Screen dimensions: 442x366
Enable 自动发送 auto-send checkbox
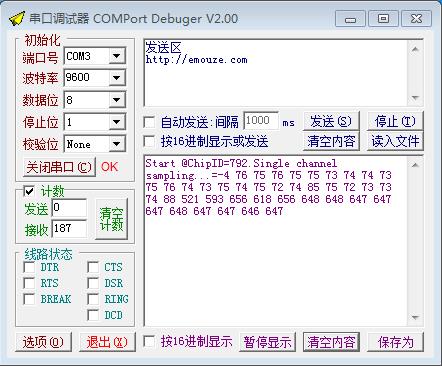click(x=149, y=122)
